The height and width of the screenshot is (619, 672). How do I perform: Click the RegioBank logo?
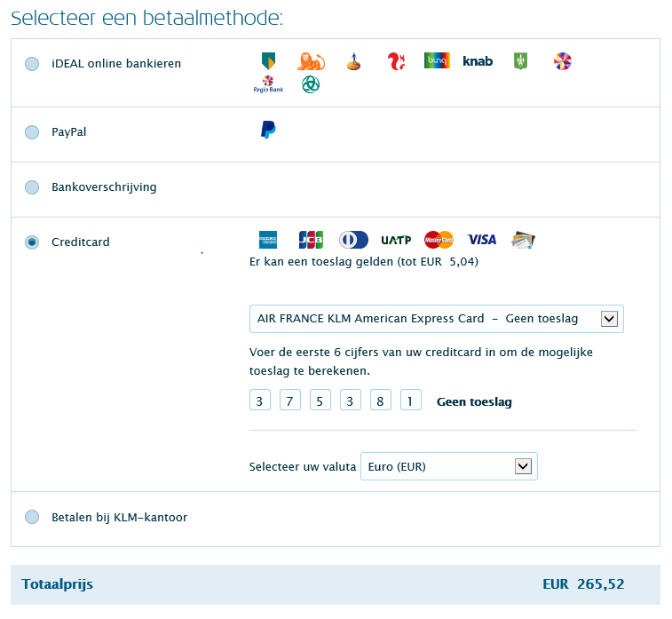[x=268, y=84]
